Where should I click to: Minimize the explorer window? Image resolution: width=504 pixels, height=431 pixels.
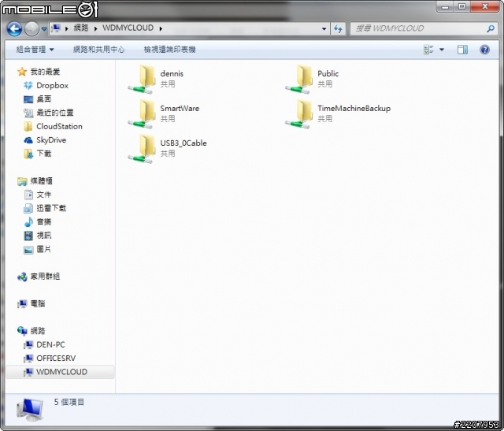445,6
